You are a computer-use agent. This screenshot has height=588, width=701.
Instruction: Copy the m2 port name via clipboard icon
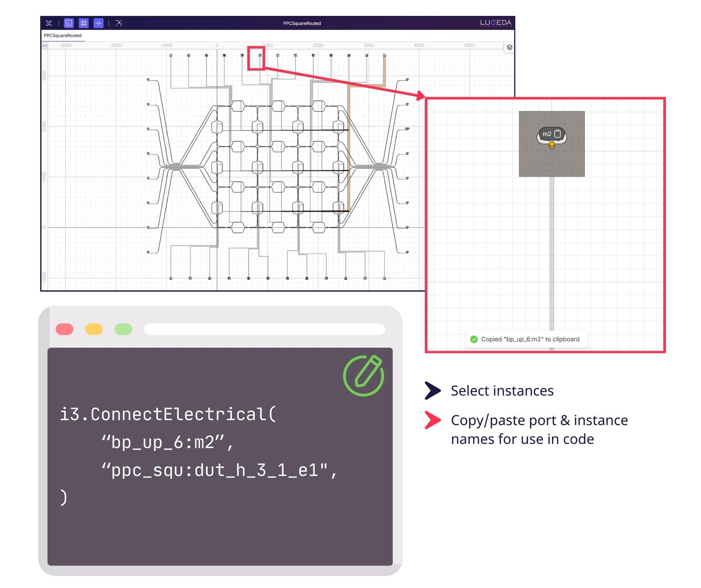tap(558, 134)
